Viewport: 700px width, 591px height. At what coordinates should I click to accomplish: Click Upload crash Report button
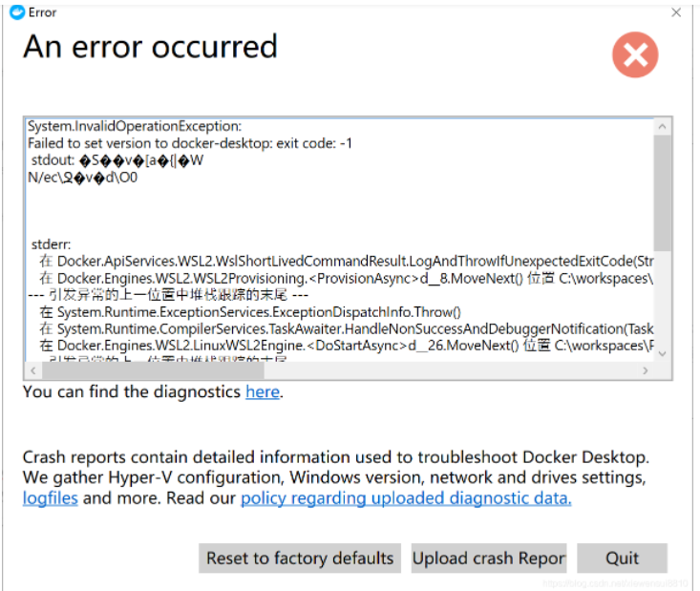coord(489,558)
